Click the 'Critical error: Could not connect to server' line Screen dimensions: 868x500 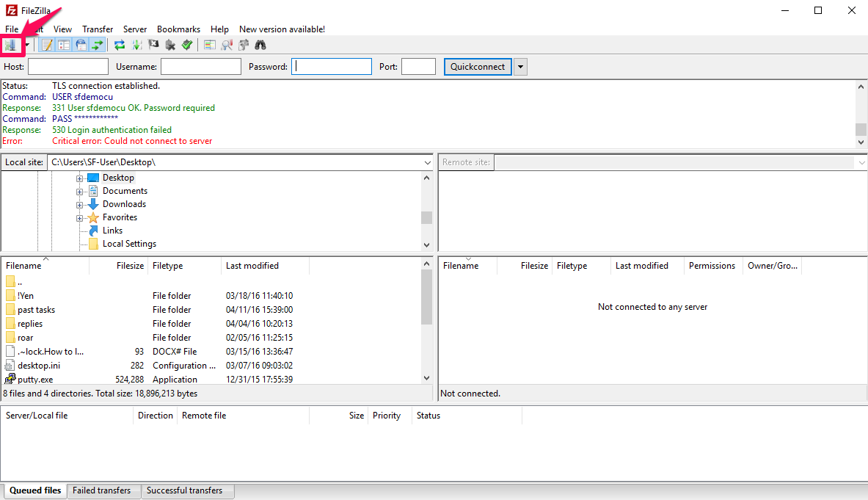(x=132, y=141)
